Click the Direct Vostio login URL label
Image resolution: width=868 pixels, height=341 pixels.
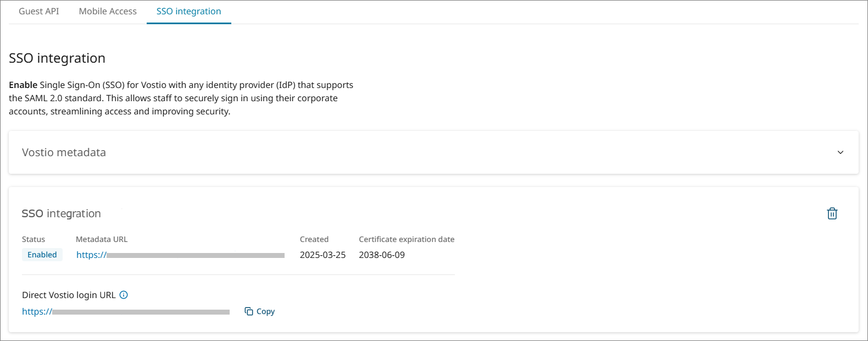[69, 295]
